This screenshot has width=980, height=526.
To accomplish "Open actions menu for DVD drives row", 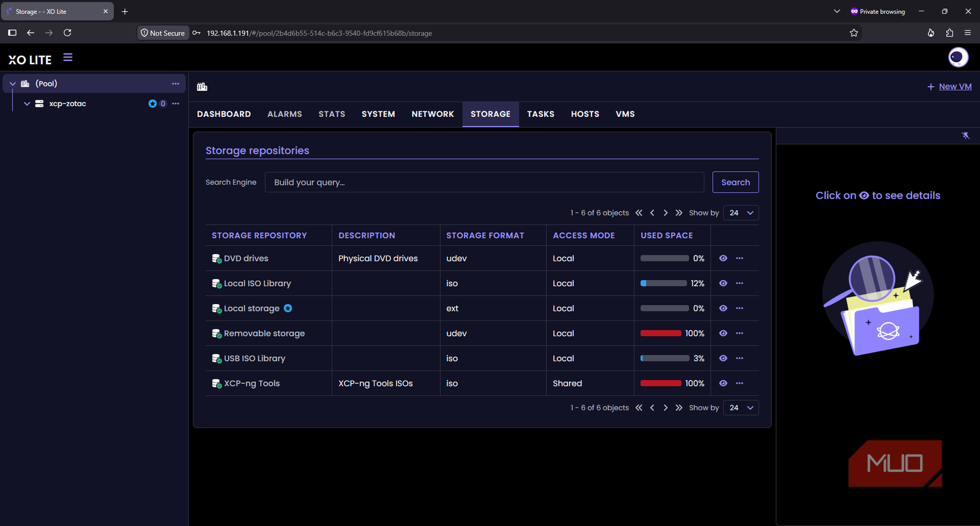I will 739,258.
